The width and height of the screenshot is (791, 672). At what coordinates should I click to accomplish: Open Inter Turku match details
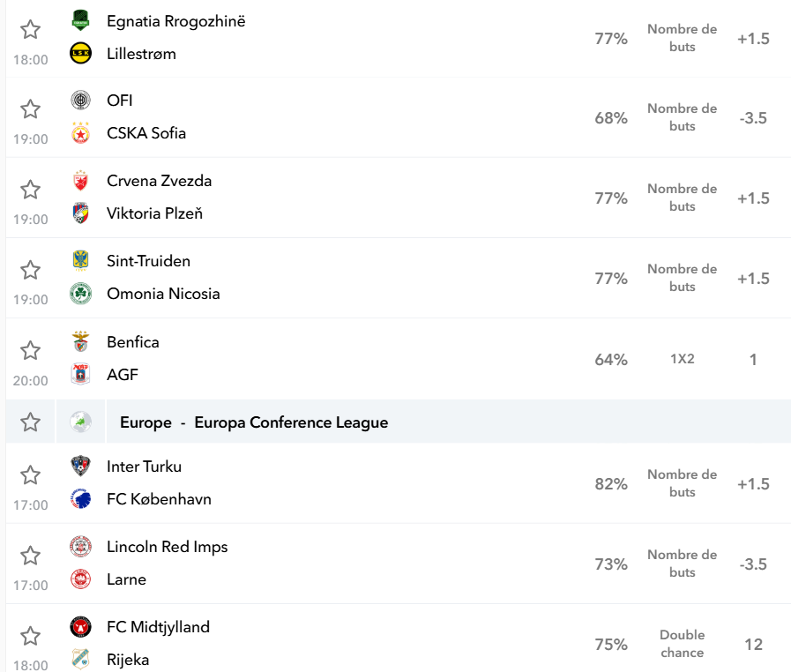(145, 467)
